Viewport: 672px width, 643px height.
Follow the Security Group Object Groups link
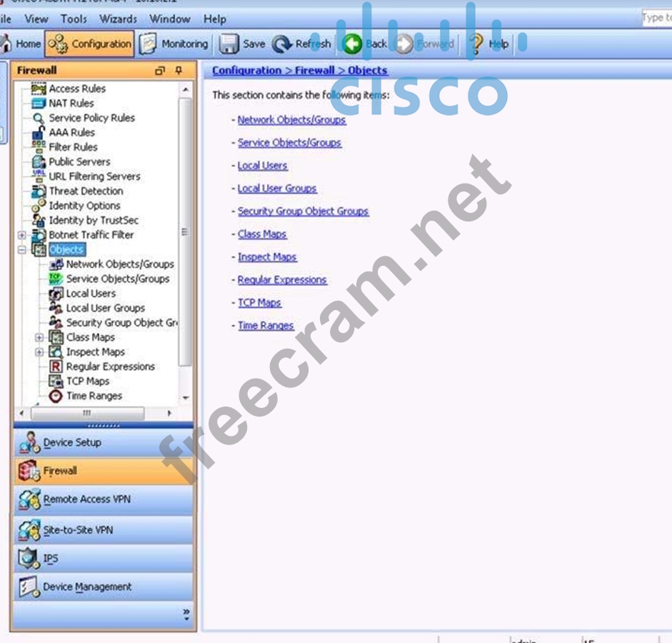pyautogui.click(x=303, y=211)
